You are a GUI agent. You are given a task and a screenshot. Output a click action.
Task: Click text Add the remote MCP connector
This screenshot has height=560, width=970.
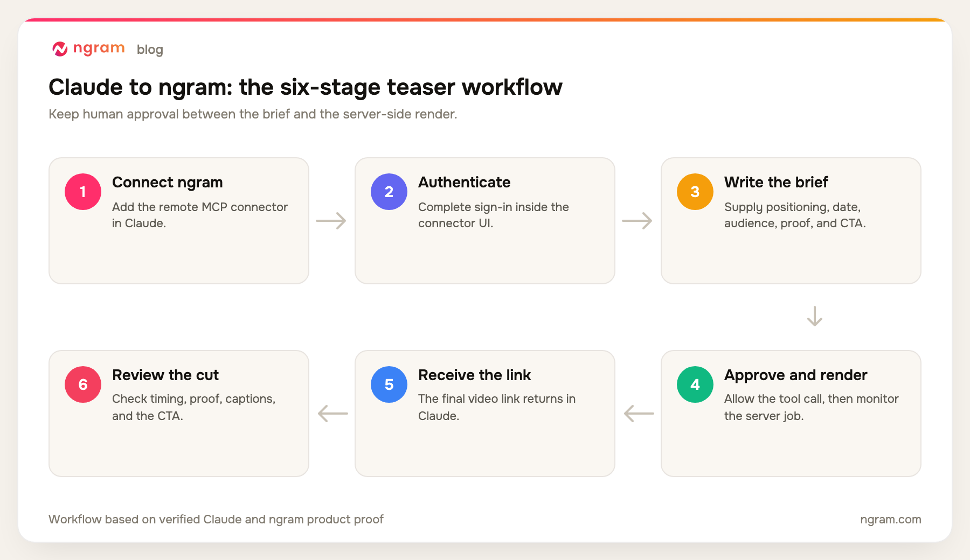tap(200, 215)
